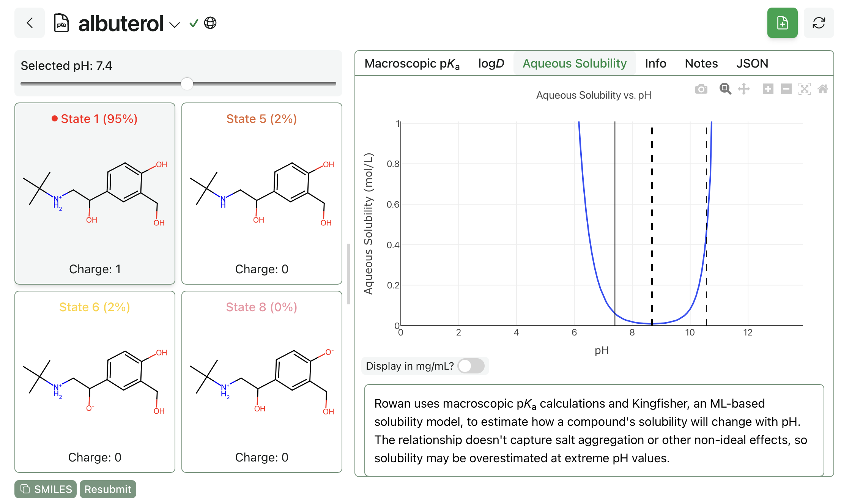Click the plot zoom in plus icon
The width and height of the screenshot is (841, 504).
(x=768, y=89)
